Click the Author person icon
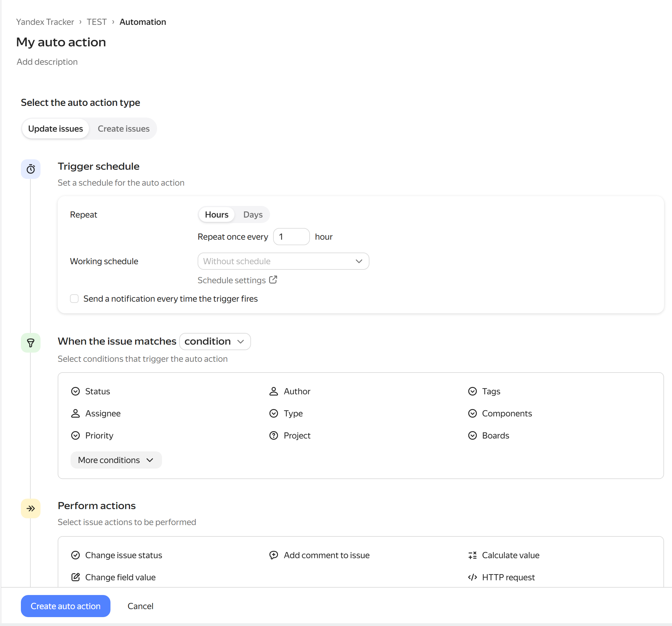Viewport: 672px width, 626px height. [x=273, y=392]
